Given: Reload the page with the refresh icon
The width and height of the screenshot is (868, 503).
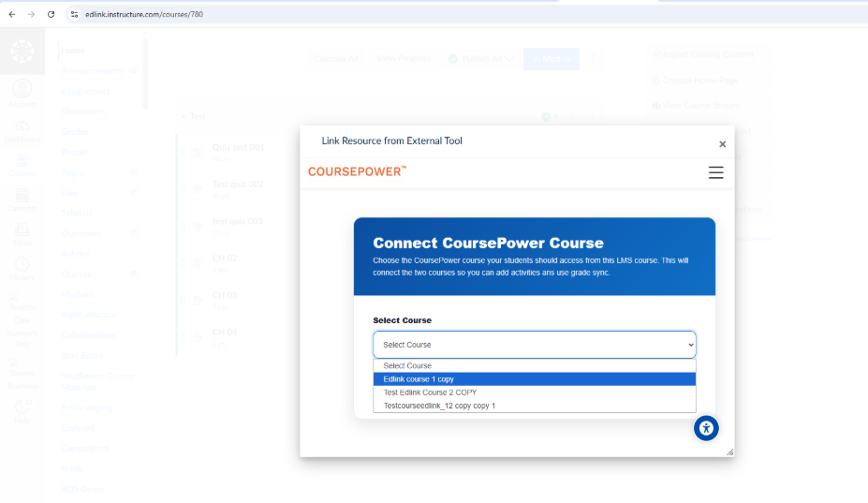Looking at the screenshot, I should point(51,14).
